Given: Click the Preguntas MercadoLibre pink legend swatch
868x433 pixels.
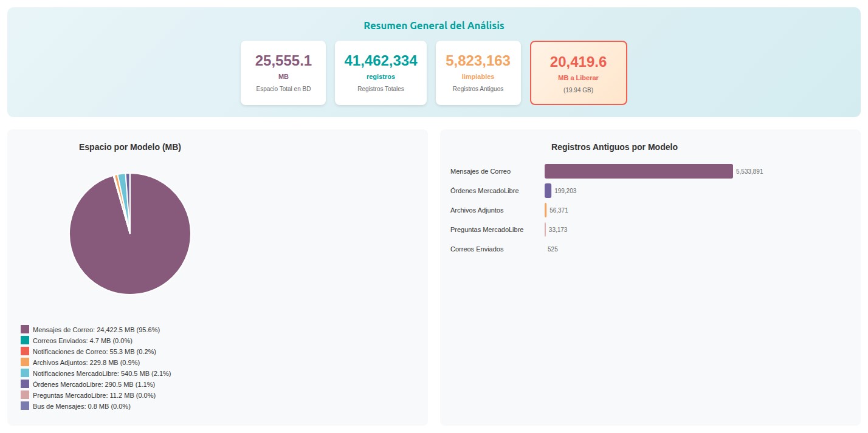Looking at the screenshot, I should tap(25, 395).
